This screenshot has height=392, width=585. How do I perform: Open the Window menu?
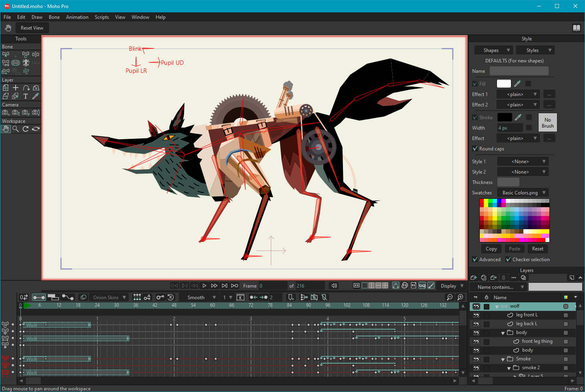140,17
